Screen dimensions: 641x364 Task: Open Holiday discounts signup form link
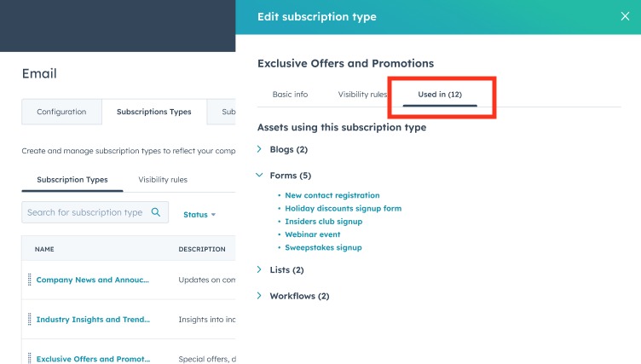tap(343, 208)
